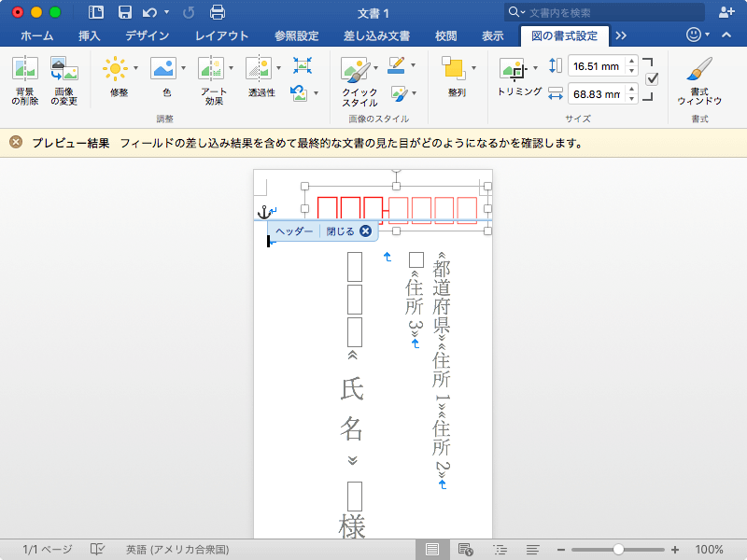747x560 pixels.
Task: Expand the Undo history dropdown arrow
Action: (x=167, y=12)
